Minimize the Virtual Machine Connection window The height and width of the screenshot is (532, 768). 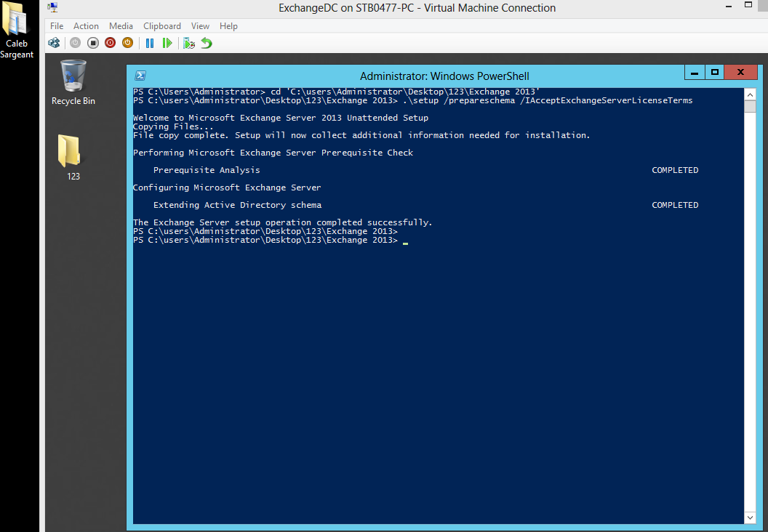tap(729, 7)
